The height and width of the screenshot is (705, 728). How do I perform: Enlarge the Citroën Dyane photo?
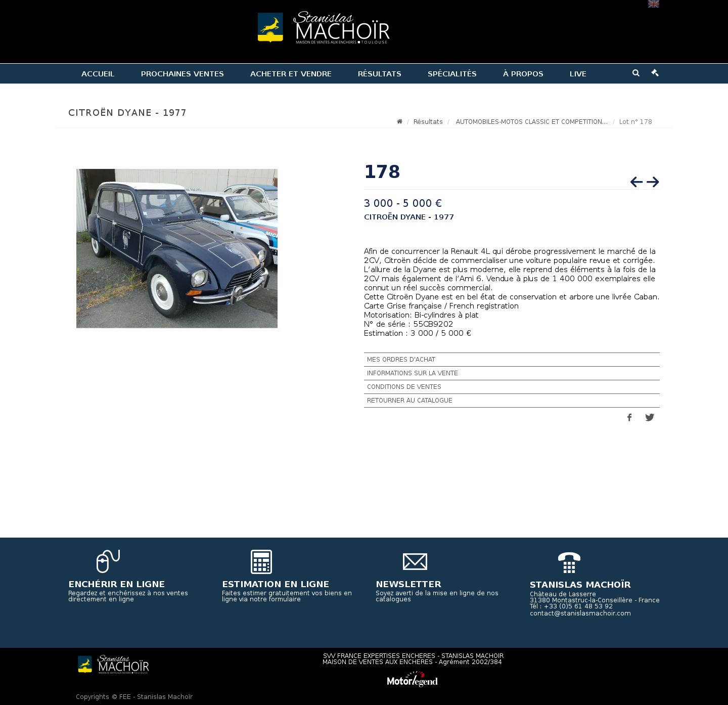pos(177,248)
